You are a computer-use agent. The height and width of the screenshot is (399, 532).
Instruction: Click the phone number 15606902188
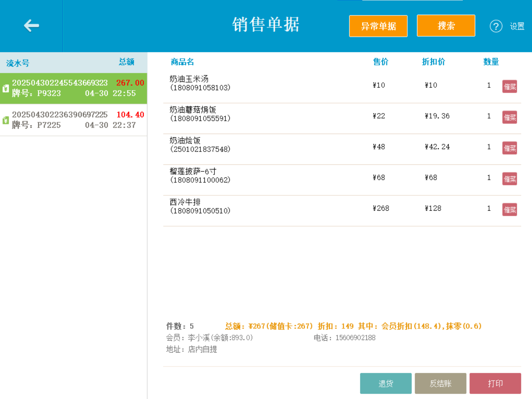[355, 338]
